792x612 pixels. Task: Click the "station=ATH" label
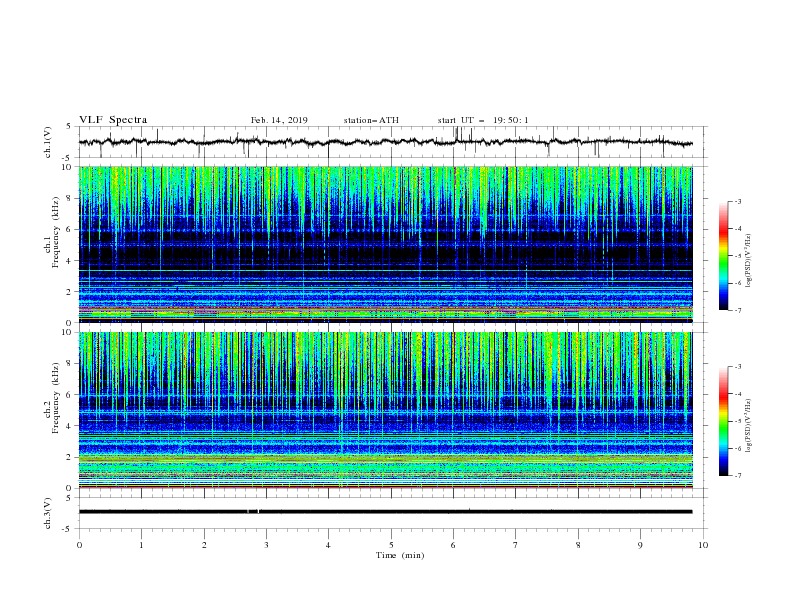tap(371, 120)
